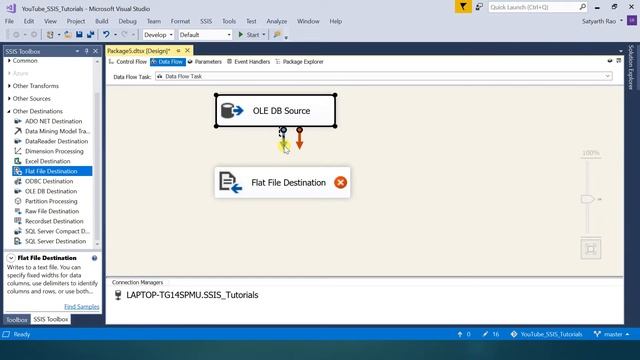Click the fit-to-view zoom icon on canvas

[591, 249]
